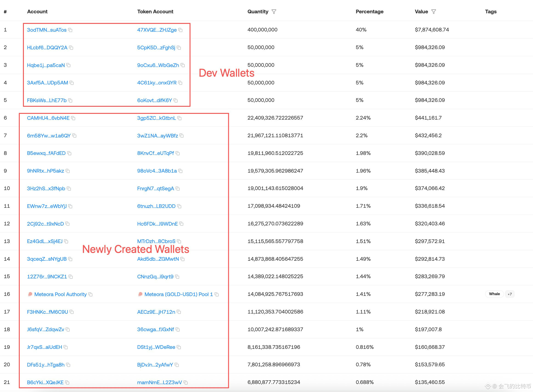This screenshot has height=392, width=533.
Task: Open token account Akd5db...ZGMwtN
Action: (158, 259)
